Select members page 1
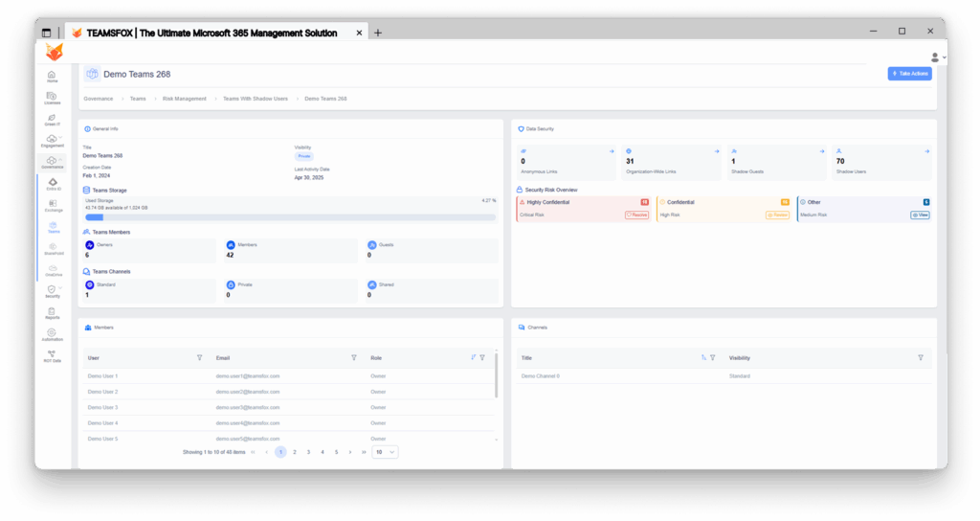980x521 pixels. 280,452
